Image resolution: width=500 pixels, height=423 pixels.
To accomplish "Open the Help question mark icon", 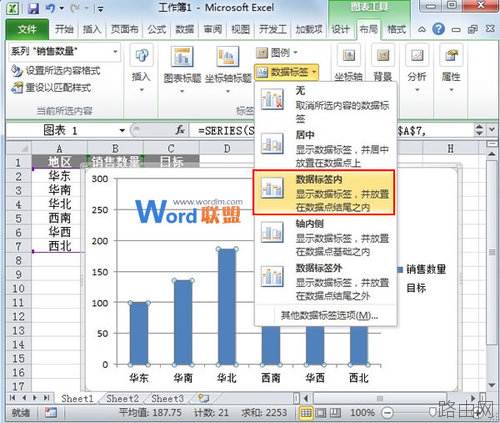I will click(x=439, y=29).
